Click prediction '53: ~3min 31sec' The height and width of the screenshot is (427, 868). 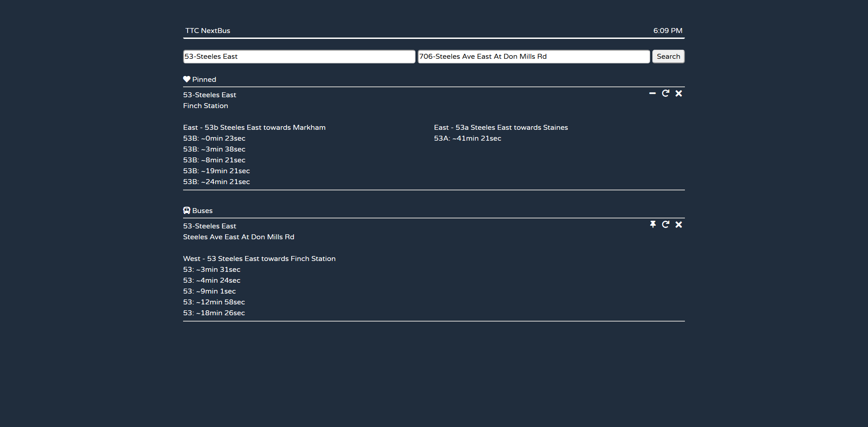(212, 270)
